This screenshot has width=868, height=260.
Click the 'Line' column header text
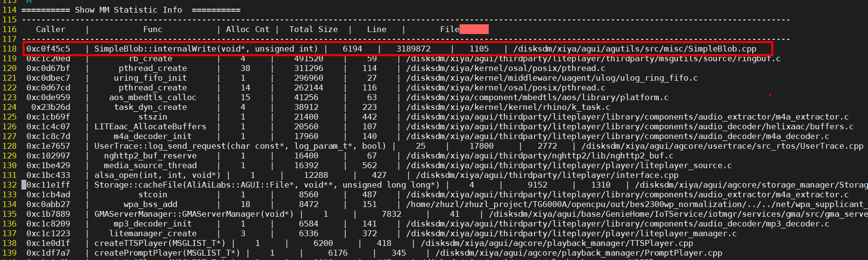tap(377, 29)
